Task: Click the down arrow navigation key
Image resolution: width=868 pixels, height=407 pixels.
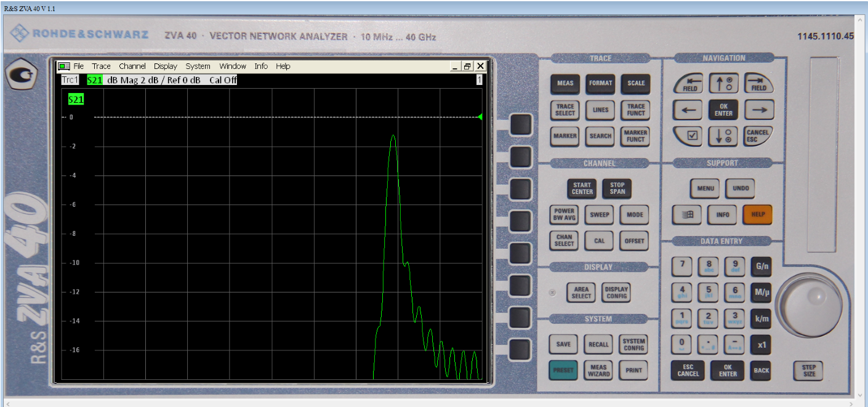Action: tap(723, 136)
